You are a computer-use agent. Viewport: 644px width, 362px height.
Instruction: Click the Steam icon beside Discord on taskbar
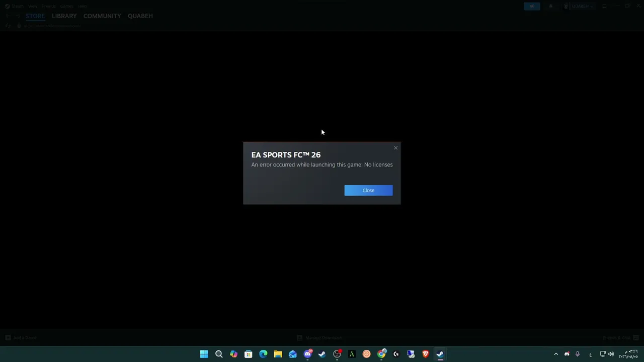[322, 354]
